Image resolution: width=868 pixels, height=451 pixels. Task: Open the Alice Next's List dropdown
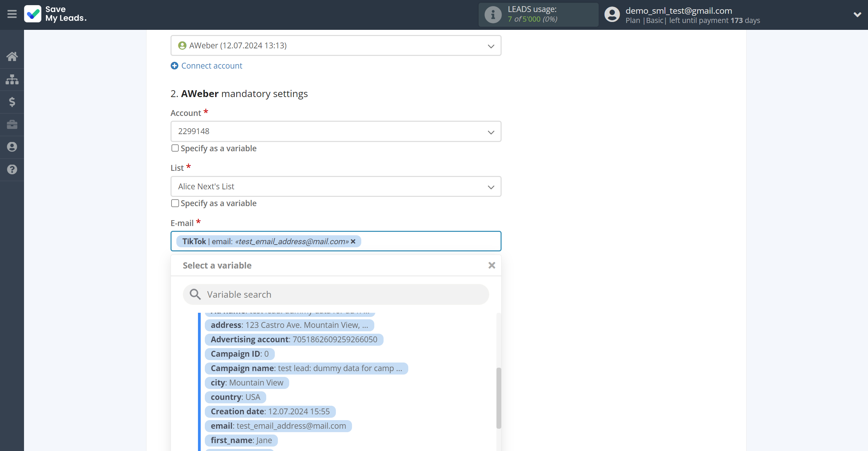click(x=336, y=187)
